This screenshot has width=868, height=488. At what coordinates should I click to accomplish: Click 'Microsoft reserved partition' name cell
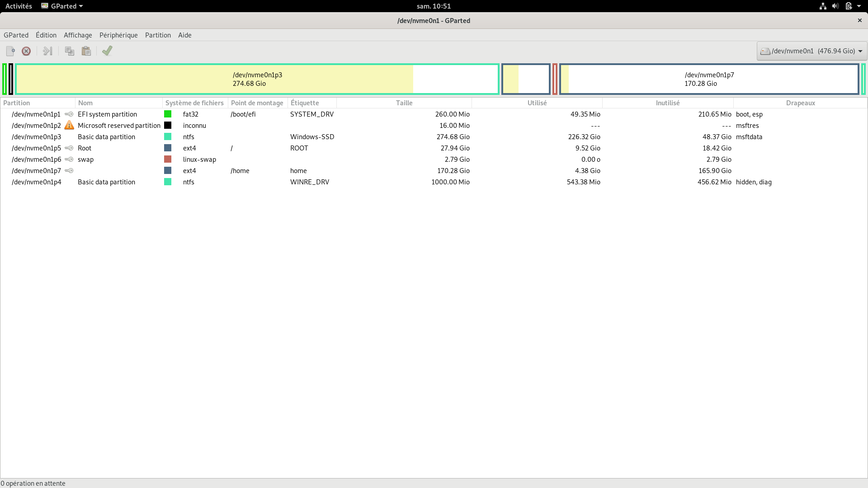point(119,126)
